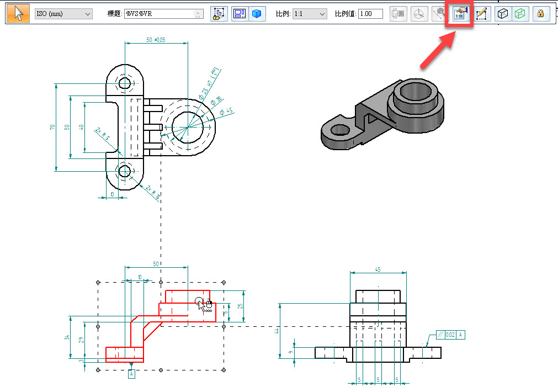Click the greyed view alignment icon
Screen dimensions: 558x392
click(x=398, y=14)
